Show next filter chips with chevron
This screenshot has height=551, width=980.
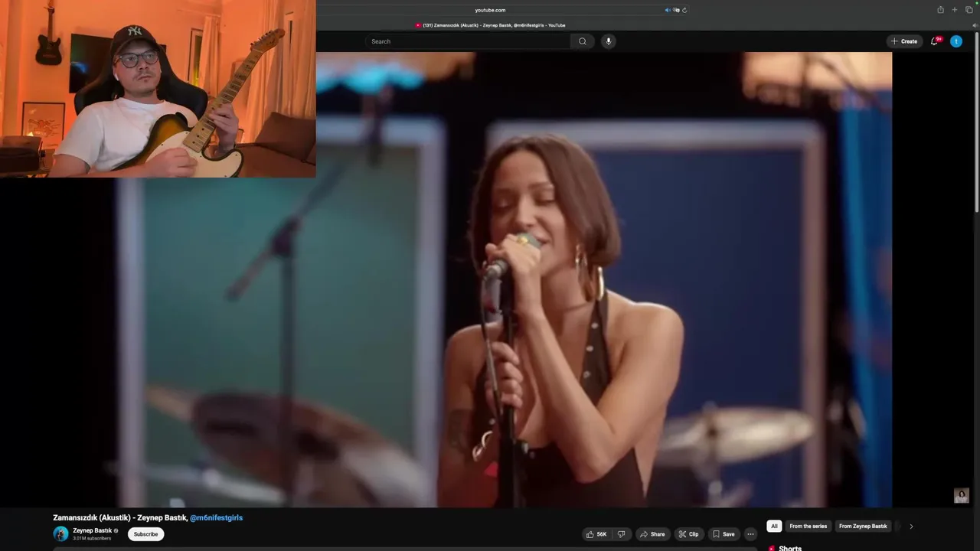pyautogui.click(x=911, y=527)
